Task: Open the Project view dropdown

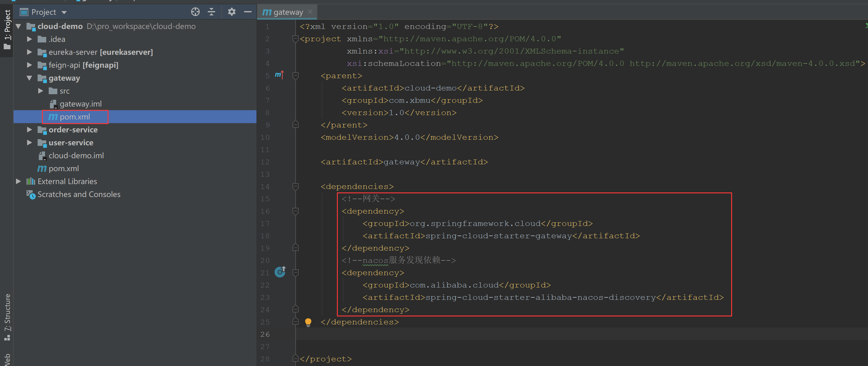Action: pos(64,12)
